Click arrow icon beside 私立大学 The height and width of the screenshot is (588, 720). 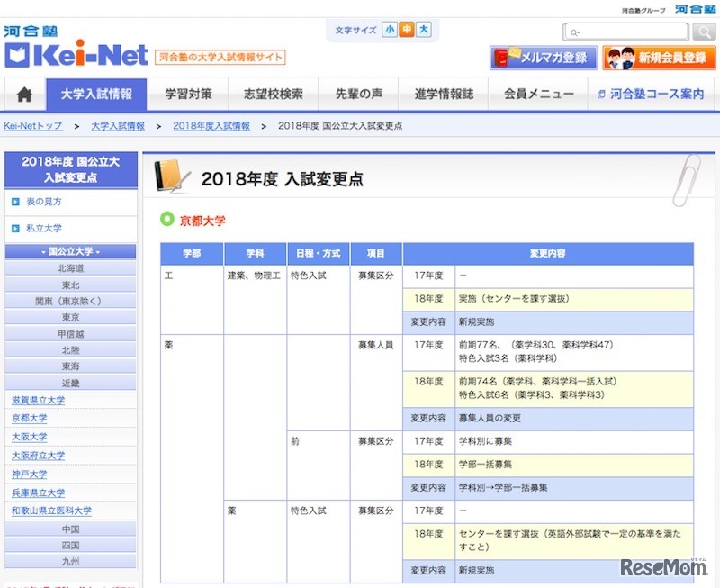(x=15, y=229)
